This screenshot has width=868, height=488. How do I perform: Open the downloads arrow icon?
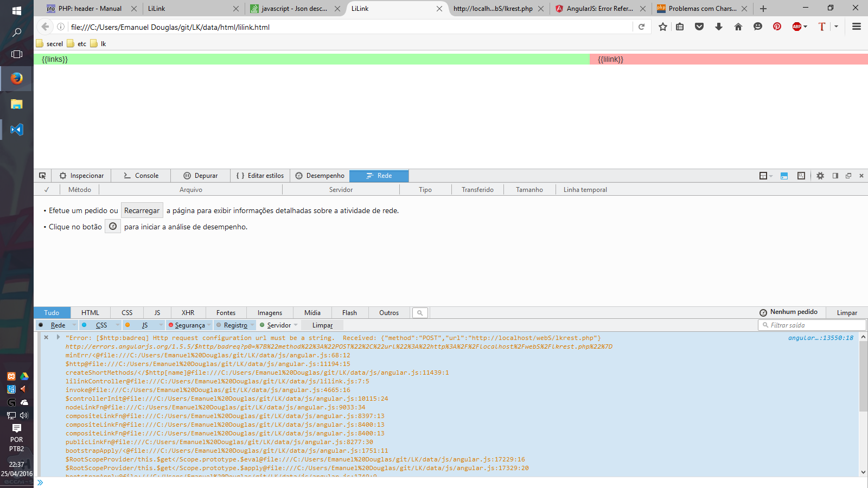click(719, 27)
